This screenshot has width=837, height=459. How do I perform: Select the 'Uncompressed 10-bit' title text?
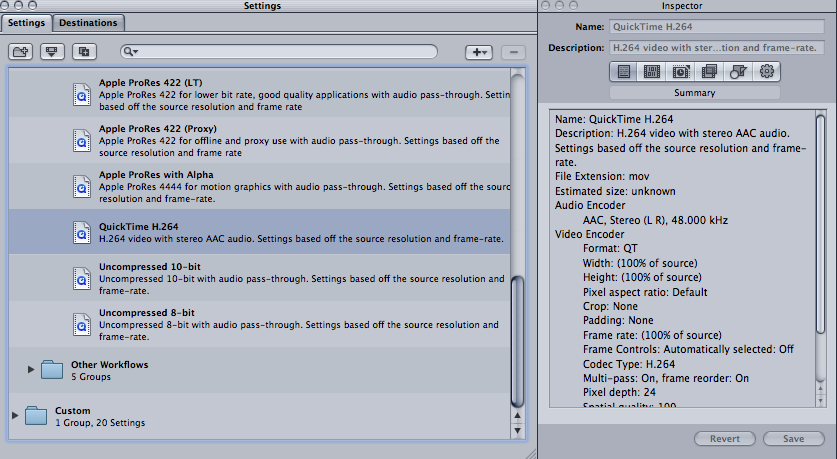tap(149, 266)
